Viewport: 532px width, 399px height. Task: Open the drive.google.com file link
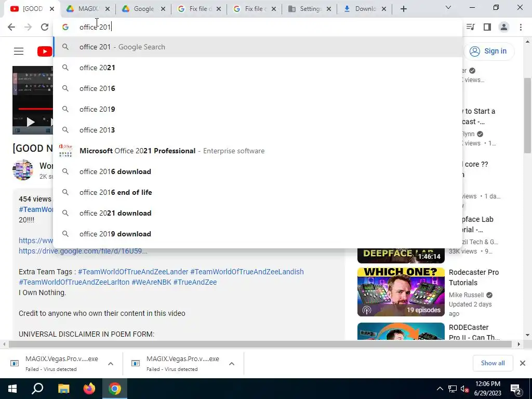[83, 251]
